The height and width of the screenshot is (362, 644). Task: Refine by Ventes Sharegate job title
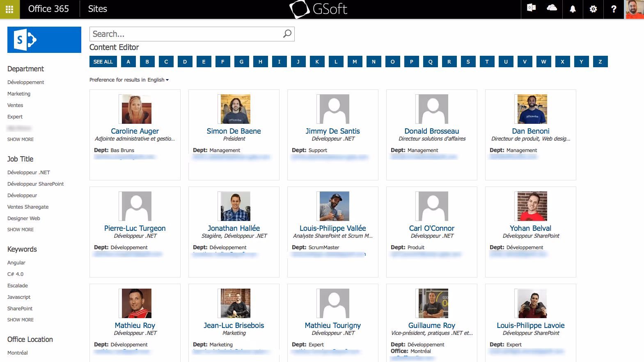[28, 207]
